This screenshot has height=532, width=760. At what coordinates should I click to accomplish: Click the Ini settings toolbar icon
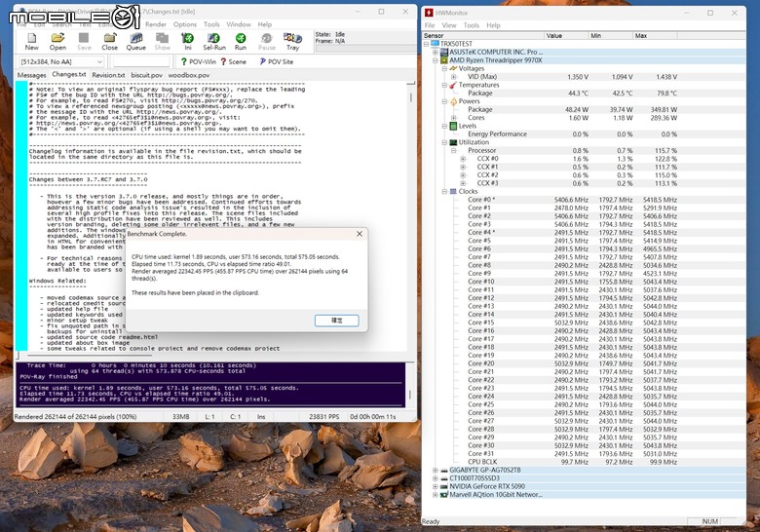(x=188, y=42)
